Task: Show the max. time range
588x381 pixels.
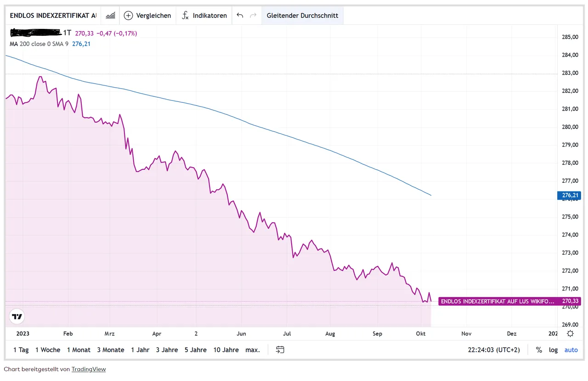Action: [x=252, y=350]
